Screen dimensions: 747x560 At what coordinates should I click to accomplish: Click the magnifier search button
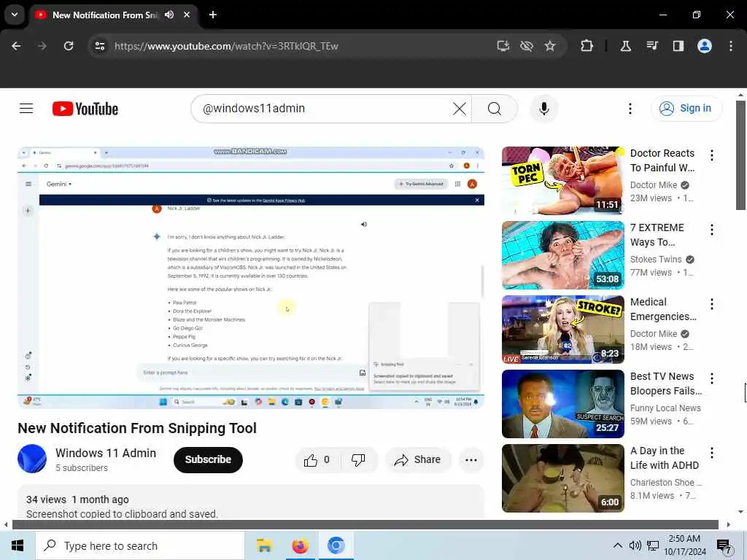tap(495, 109)
